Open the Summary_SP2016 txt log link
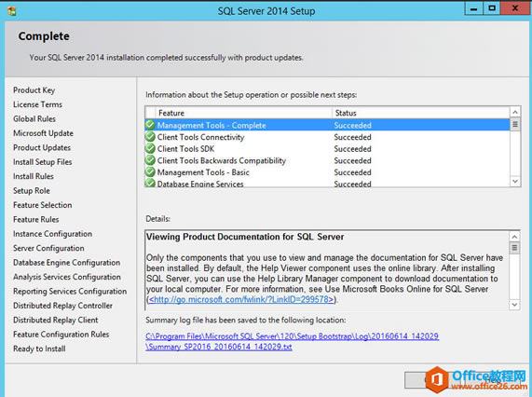532x397 pixels. coord(219,347)
